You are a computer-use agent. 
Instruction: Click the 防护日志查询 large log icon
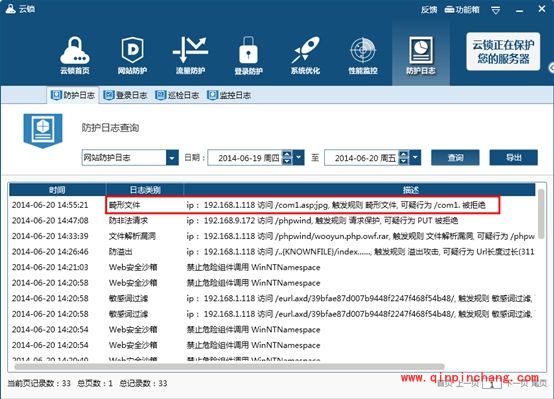click(43, 130)
